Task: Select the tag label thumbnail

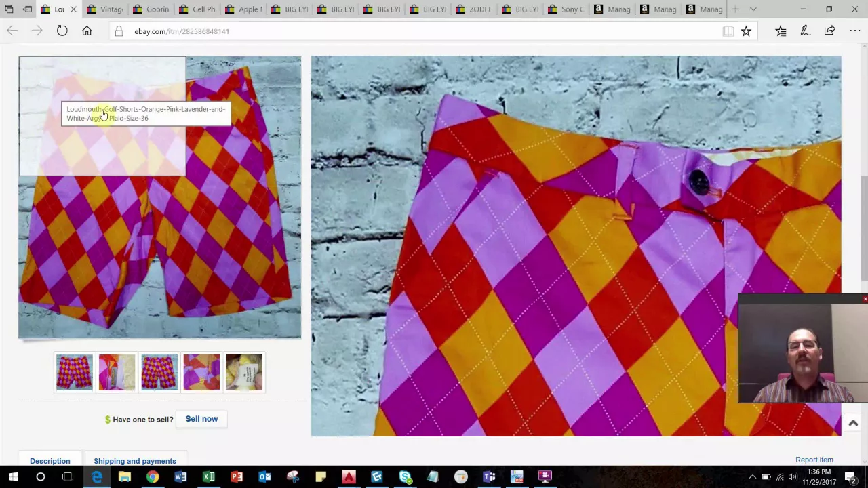Action: click(243, 372)
